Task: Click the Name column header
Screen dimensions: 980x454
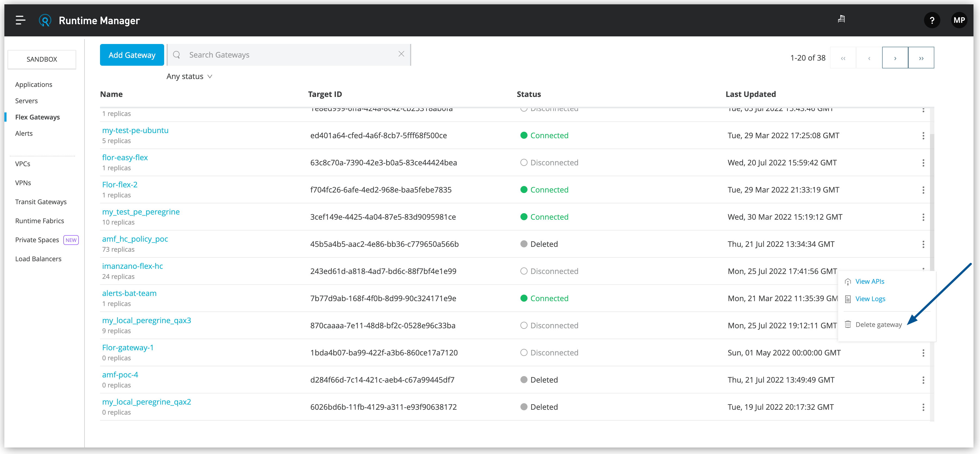Action: tap(111, 94)
